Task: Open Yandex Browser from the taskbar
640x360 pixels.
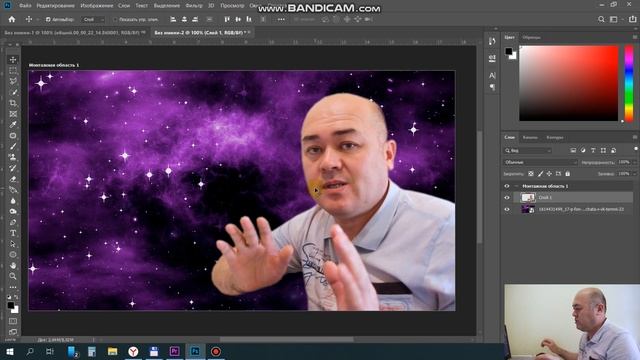Action: pos(133,351)
